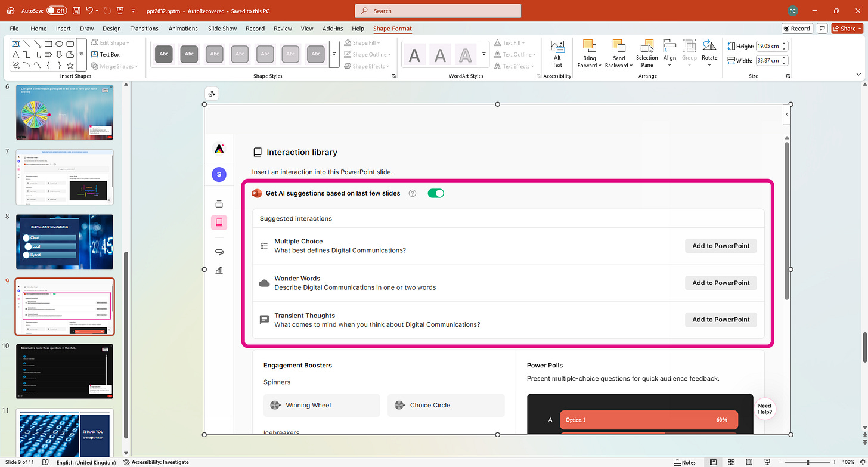Switch to the Add-ins tab

pyautogui.click(x=333, y=29)
